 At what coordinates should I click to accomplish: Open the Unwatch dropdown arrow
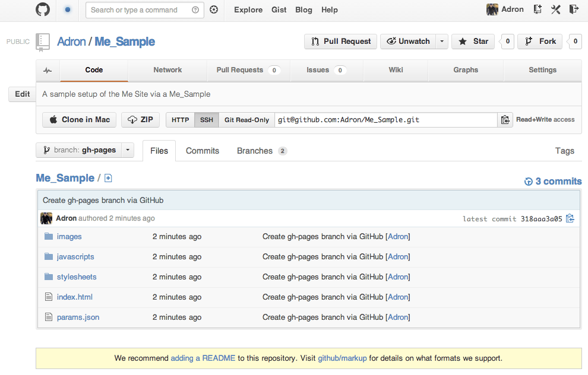coord(441,42)
